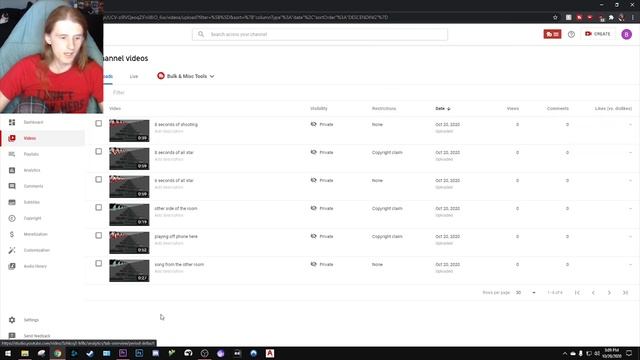This screenshot has width=640, height=360.
Task: Open Settings gear in sidebar
Action: click(x=12, y=320)
